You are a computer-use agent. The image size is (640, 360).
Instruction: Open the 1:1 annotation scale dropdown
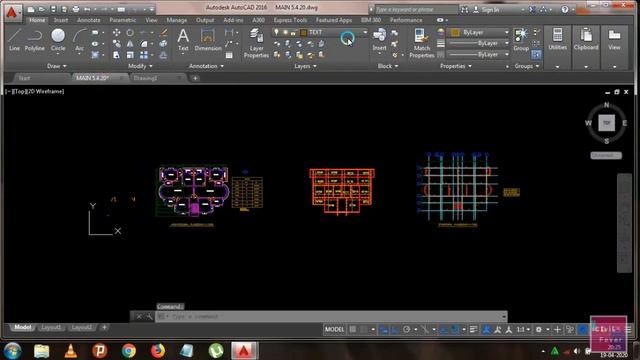tap(523, 329)
